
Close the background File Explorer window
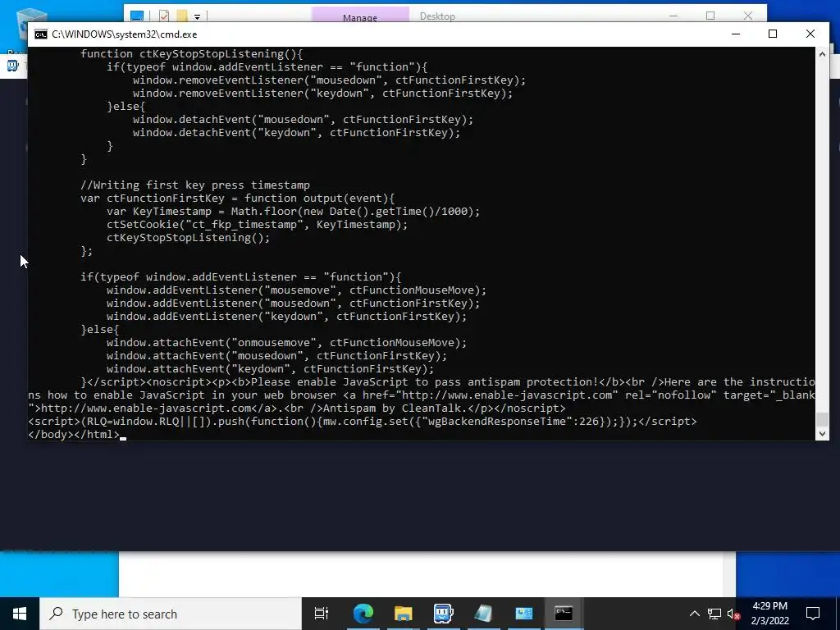pos(748,16)
